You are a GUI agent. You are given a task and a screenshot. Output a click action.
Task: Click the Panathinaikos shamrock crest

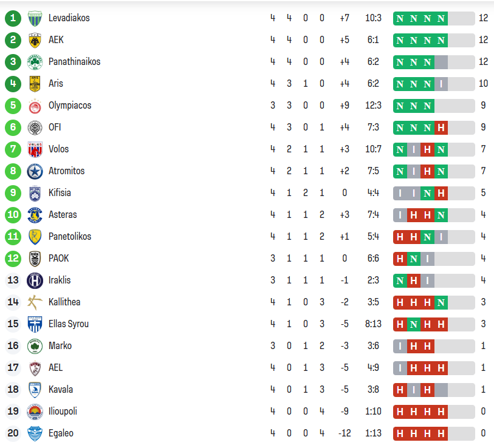coord(35,62)
